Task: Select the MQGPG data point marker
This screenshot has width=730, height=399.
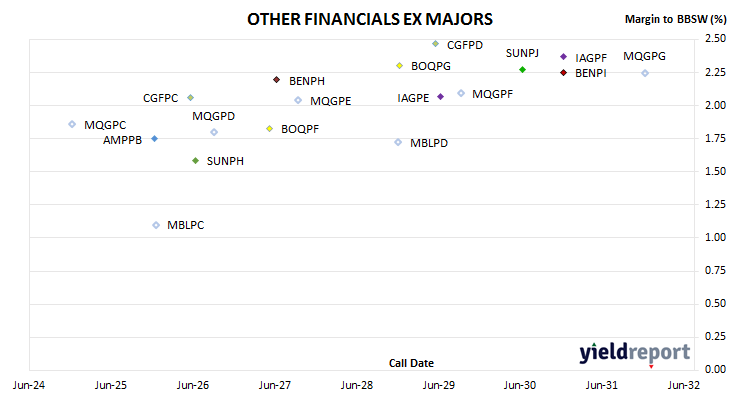Action: point(645,73)
